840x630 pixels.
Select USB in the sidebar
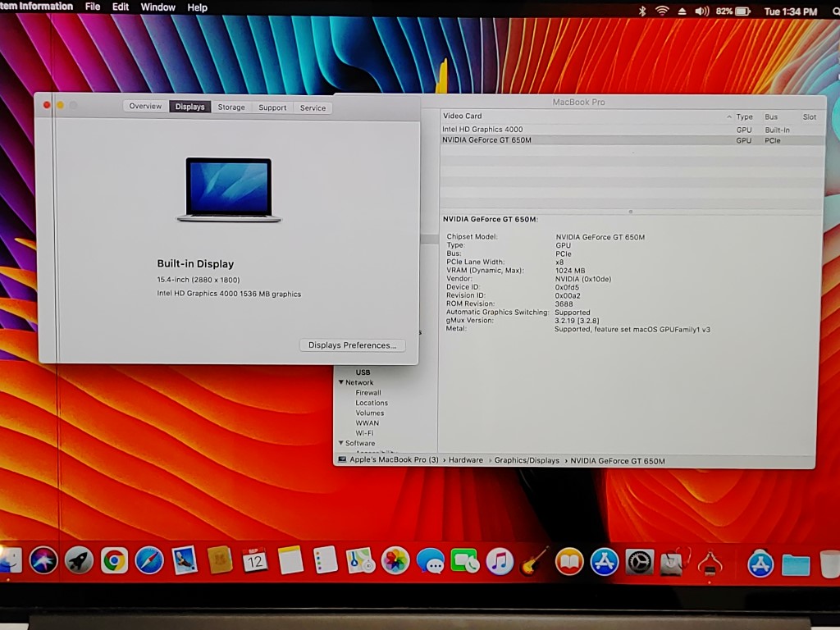point(363,372)
